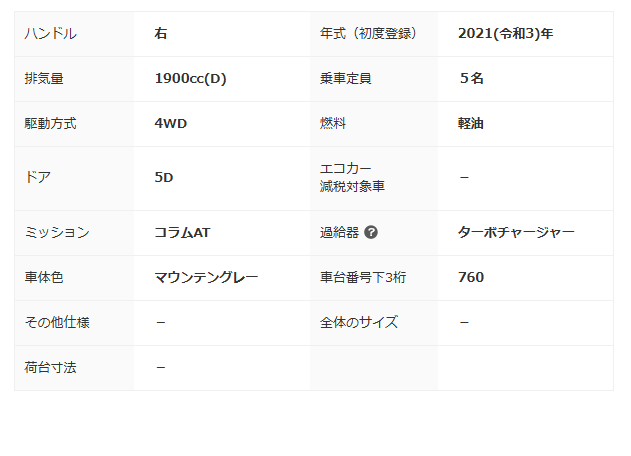Click the 荷台寸法 label
The image size is (631, 456).
[x=50, y=367]
